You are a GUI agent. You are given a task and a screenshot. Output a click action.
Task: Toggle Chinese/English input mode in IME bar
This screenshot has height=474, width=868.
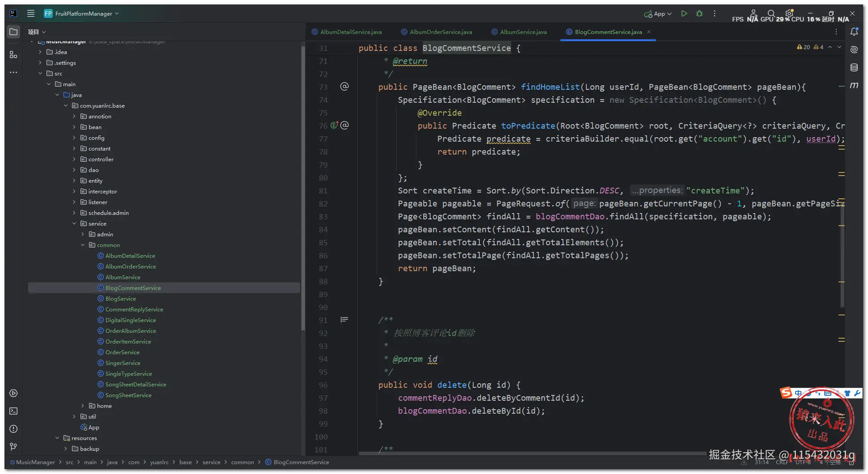click(798, 393)
